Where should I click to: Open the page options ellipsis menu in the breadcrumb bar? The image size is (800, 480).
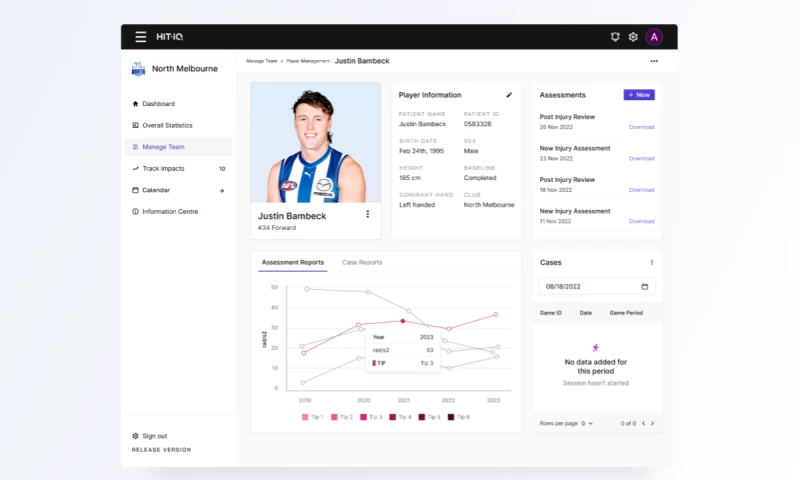click(x=654, y=61)
